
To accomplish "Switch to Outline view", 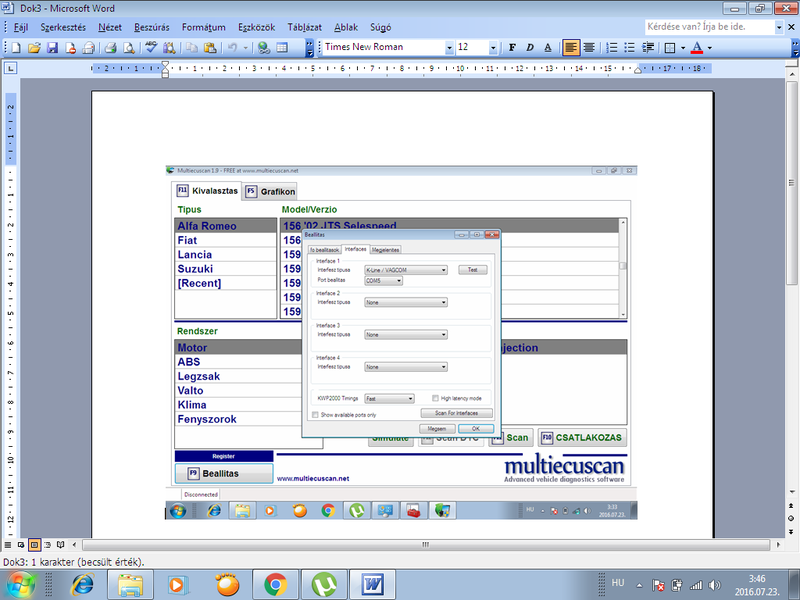I will coord(47,545).
